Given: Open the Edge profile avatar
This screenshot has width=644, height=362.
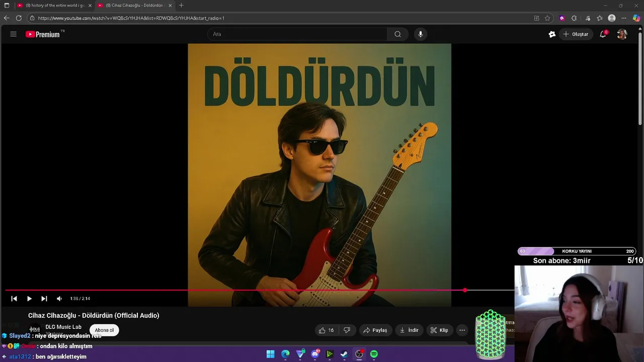Looking at the screenshot, I should pos(612,18).
